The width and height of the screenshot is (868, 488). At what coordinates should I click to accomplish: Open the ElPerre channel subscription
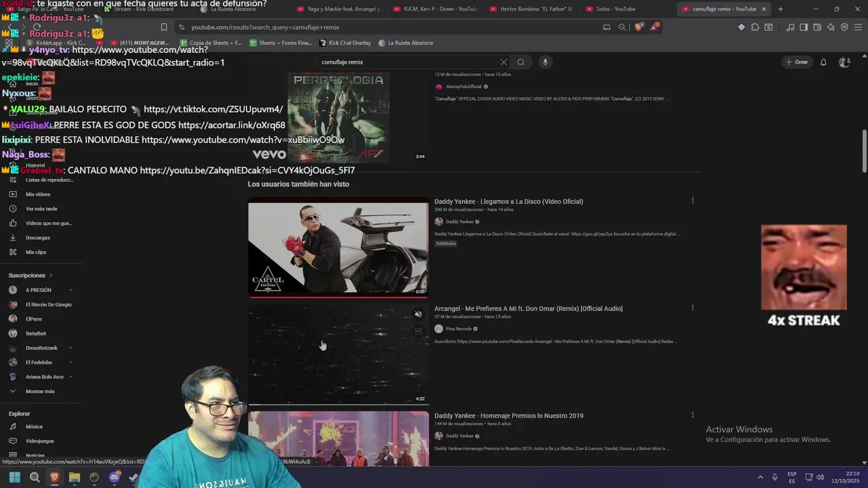[x=34, y=319]
